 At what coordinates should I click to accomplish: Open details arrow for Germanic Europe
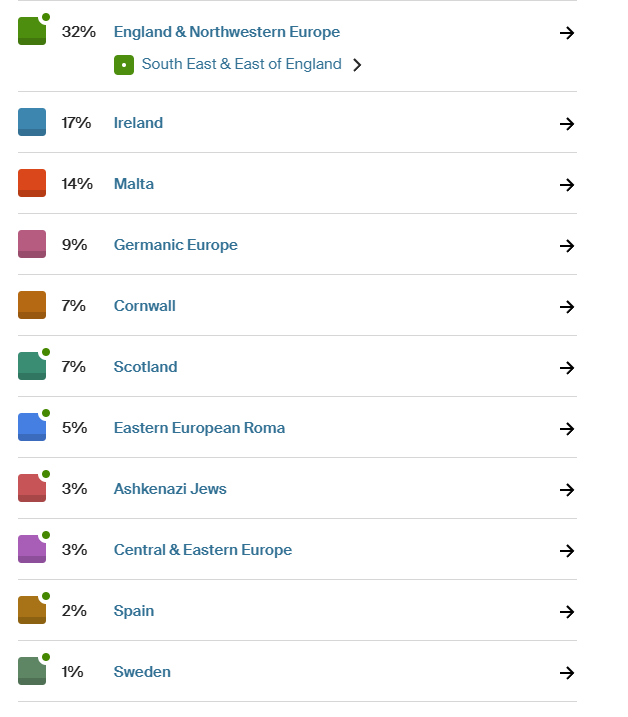click(x=567, y=246)
